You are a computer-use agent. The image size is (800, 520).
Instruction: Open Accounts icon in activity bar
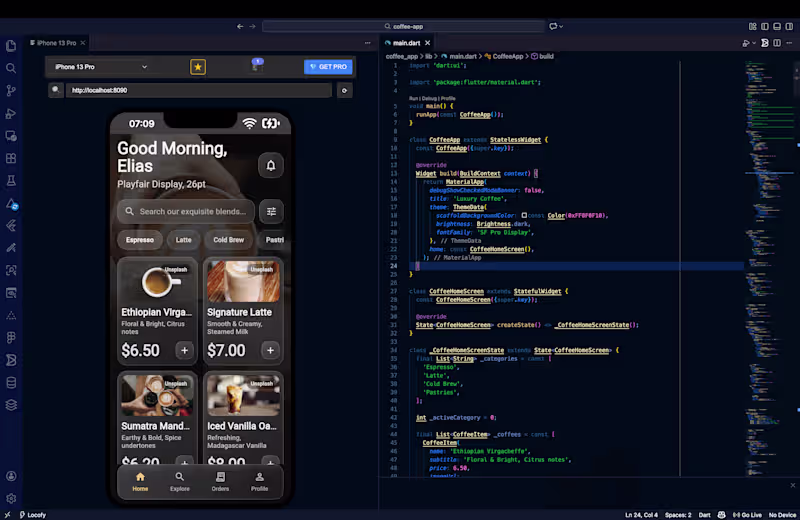pyautogui.click(x=11, y=476)
